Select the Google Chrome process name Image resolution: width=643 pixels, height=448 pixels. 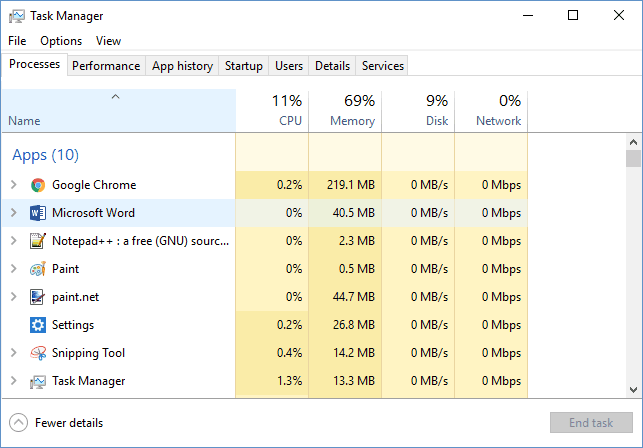click(94, 185)
